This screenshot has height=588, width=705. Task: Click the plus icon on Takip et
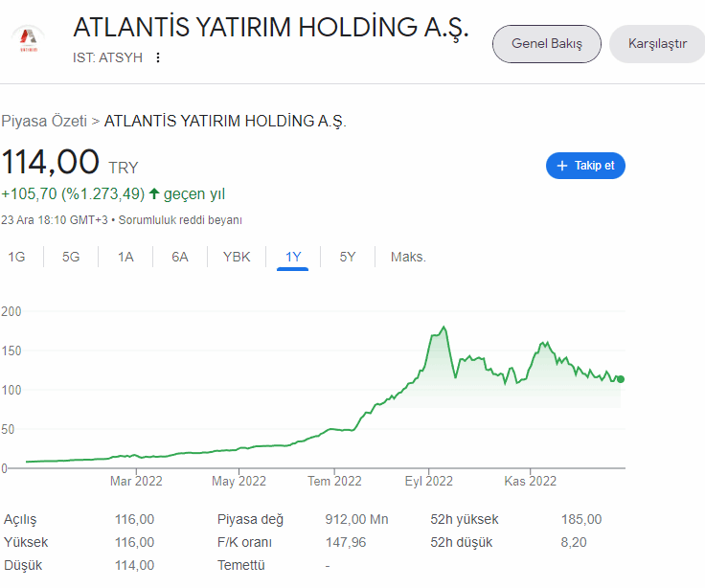point(562,166)
